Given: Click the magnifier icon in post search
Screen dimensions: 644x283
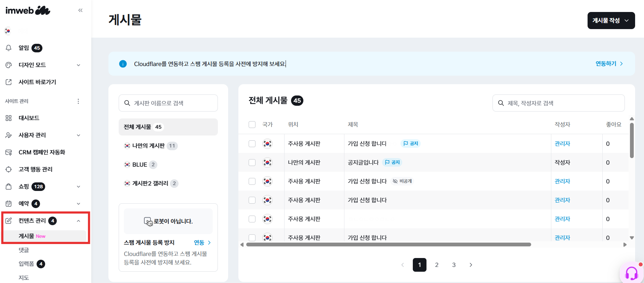Looking at the screenshot, I should click(501, 103).
